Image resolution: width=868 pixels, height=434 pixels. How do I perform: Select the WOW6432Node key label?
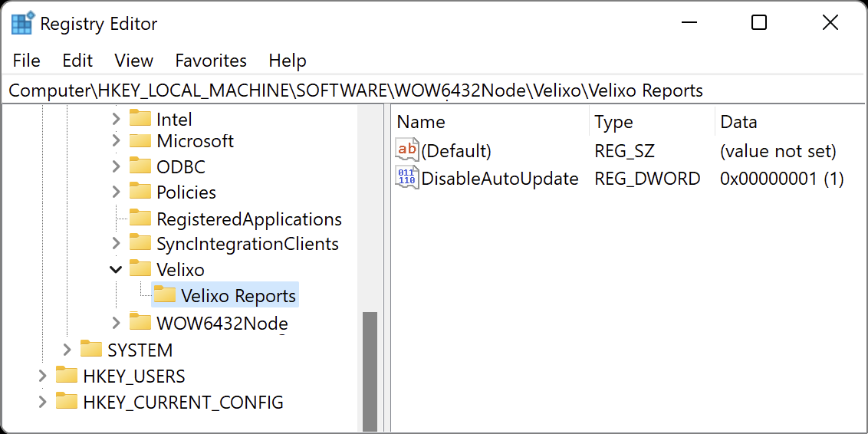pyautogui.click(x=222, y=323)
